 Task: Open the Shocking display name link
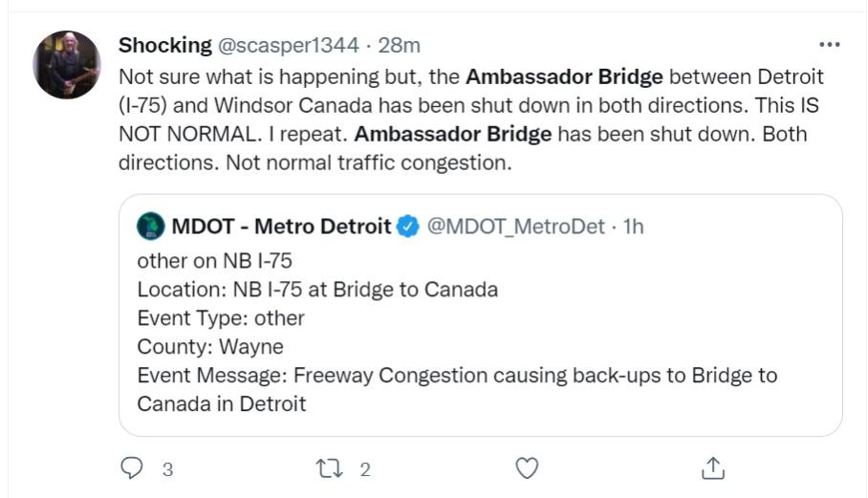pyautogui.click(x=164, y=45)
